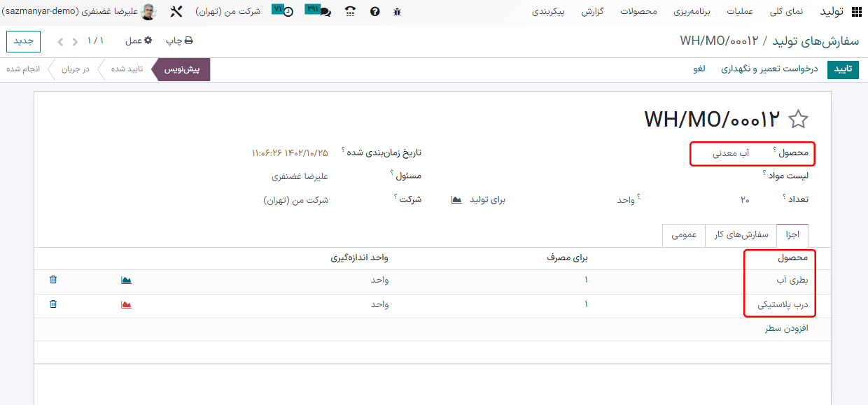Click the user avatar picture

[x=149, y=12]
